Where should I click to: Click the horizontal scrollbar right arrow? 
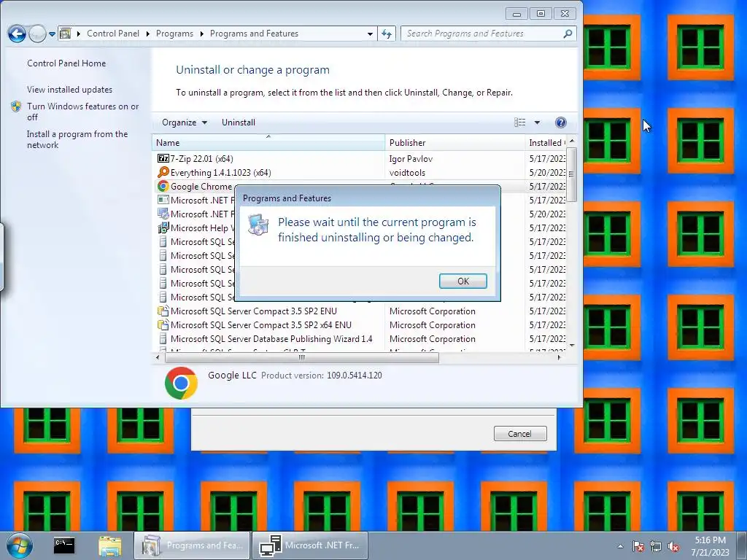(x=560, y=357)
